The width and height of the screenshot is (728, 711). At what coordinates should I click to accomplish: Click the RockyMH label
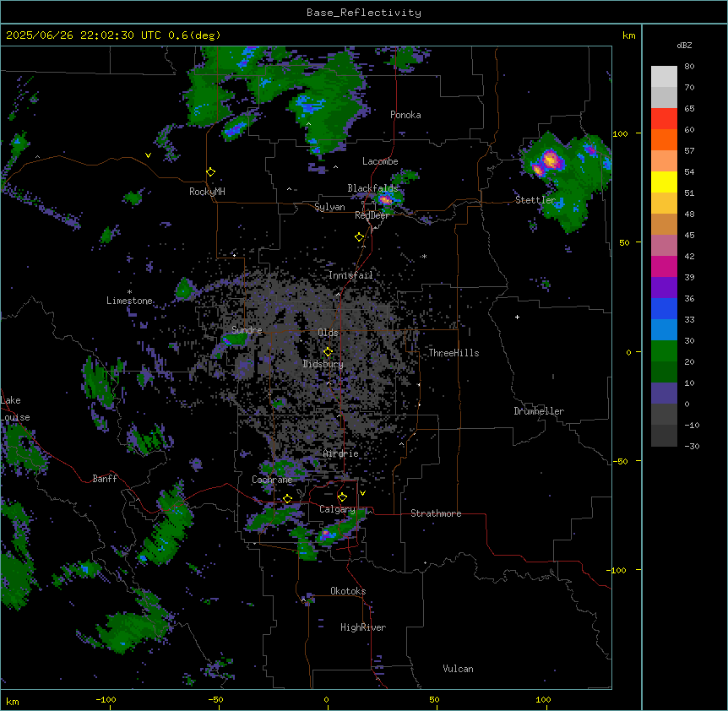pos(207,192)
